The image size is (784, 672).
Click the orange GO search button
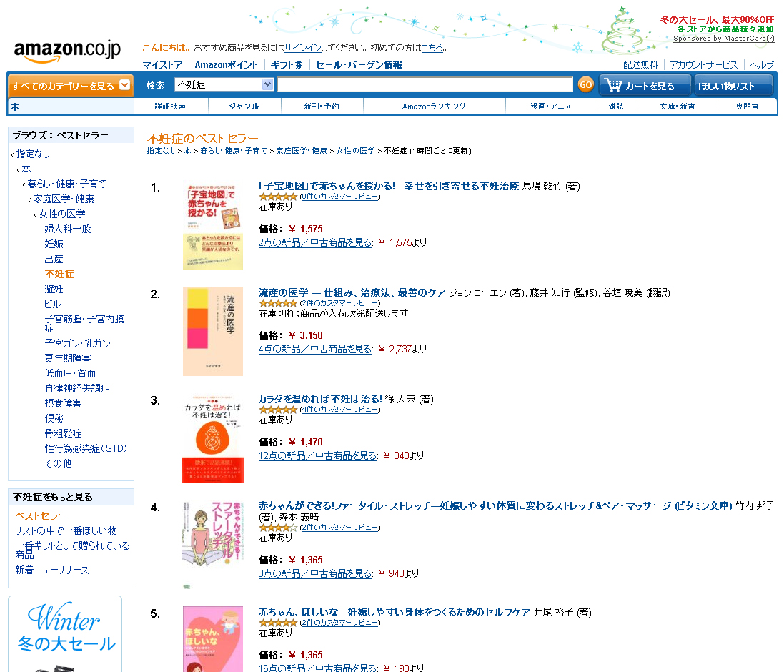click(585, 84)
